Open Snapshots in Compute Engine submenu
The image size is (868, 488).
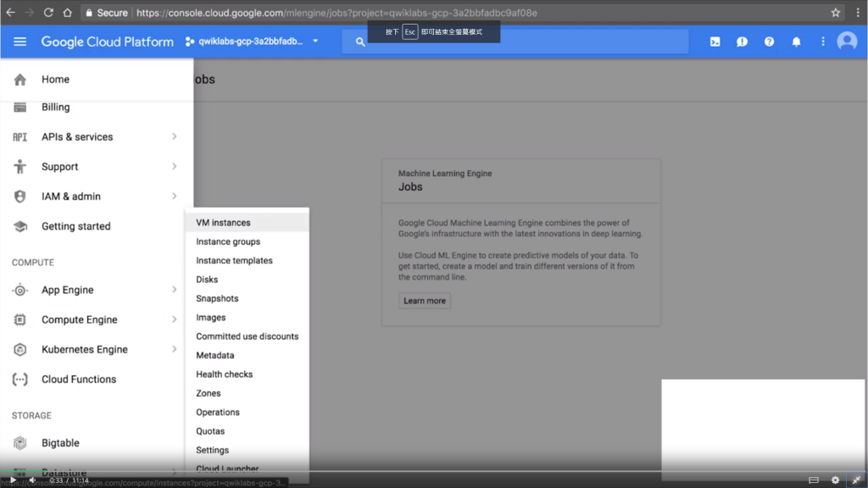tap(247, 298)
